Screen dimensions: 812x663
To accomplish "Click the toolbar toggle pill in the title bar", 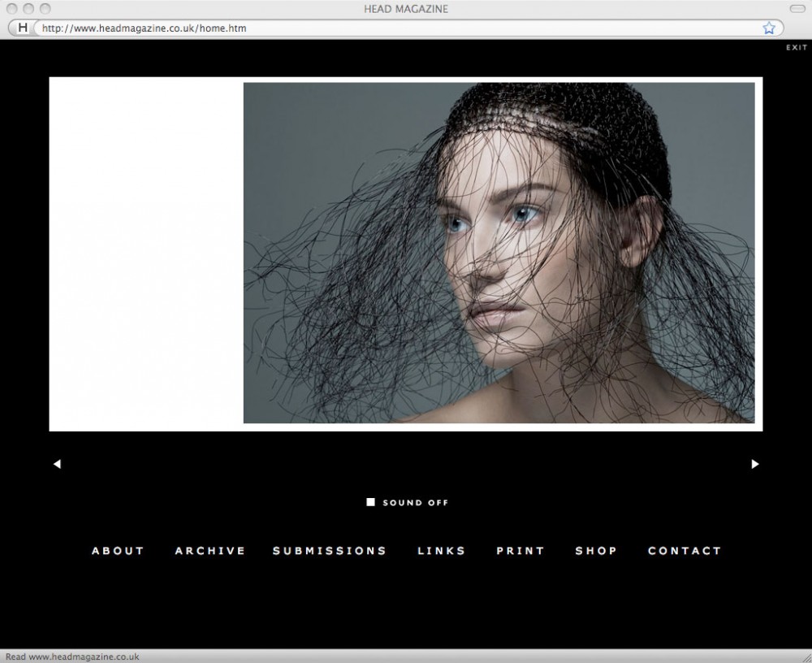I will pos(797,9).
